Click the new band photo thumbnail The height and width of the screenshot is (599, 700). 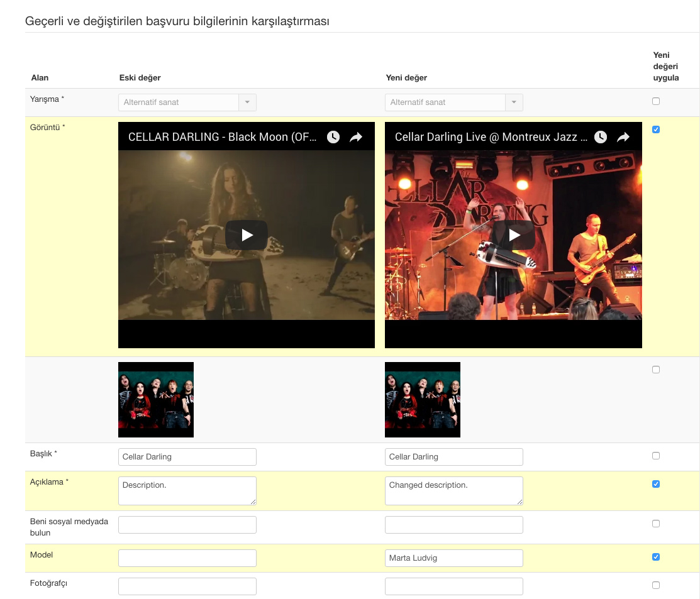[x=423, y=400]
